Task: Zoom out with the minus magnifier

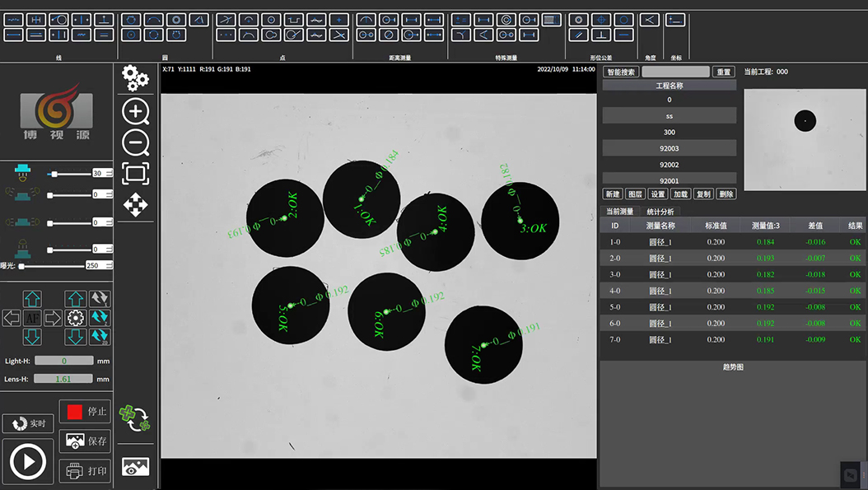Action: click(x=136, y=143)
